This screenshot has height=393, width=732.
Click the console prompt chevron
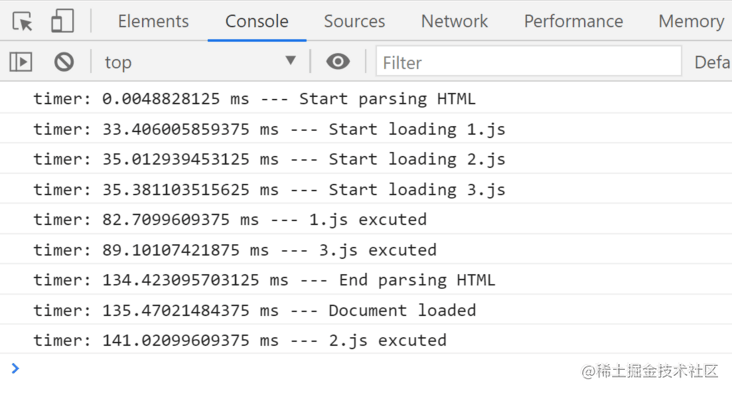coord(15,369)
